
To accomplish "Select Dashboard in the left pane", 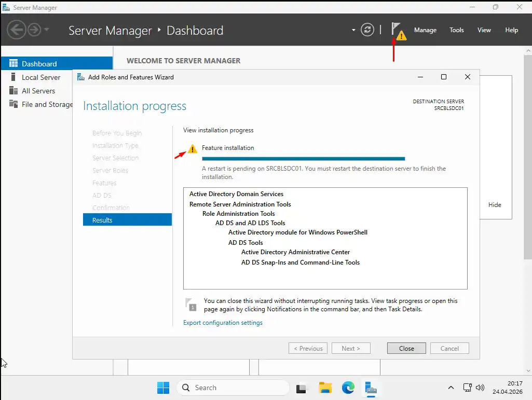I will 57,63.
